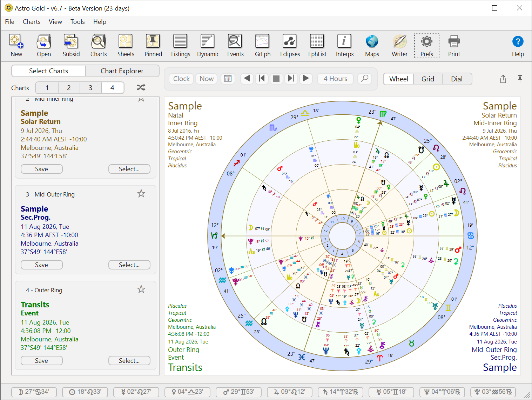The width and height of the screenshot is (532, 400).
Task: Open Select... for Transits Event chart
Action: pos(129,361)
